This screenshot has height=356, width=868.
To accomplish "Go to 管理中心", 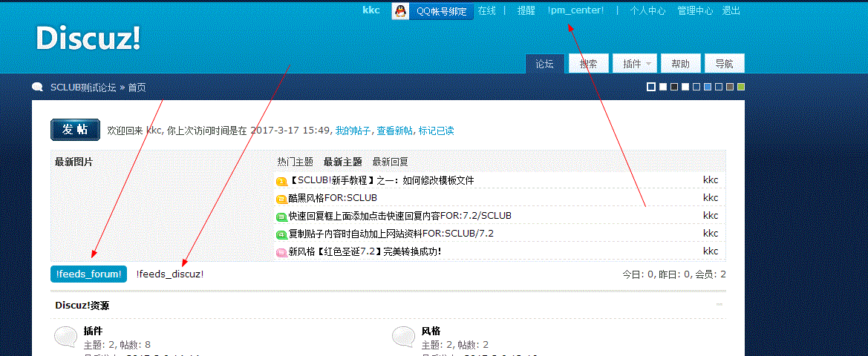I will [695, 10].
